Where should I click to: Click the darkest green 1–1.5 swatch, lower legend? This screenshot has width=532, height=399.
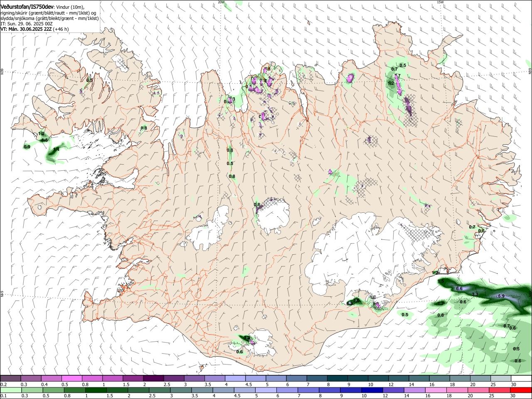coord(96,390)
